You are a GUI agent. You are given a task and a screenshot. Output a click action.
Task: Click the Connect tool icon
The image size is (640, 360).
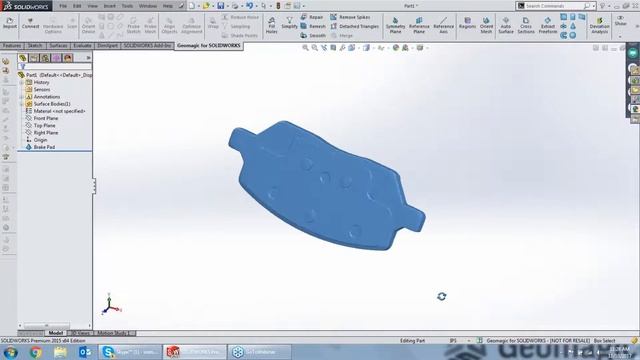(30, 20)
